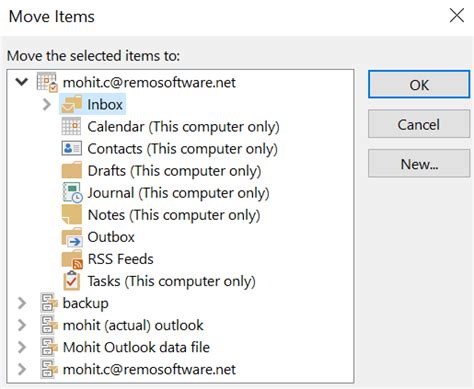Click the backup data file icon
Viewport: 474px width, 389px height.
click(x=49, y=303)
